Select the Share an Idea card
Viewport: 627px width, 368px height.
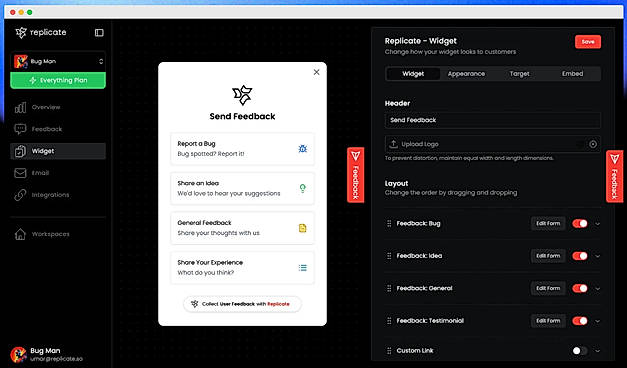point(242,188)
